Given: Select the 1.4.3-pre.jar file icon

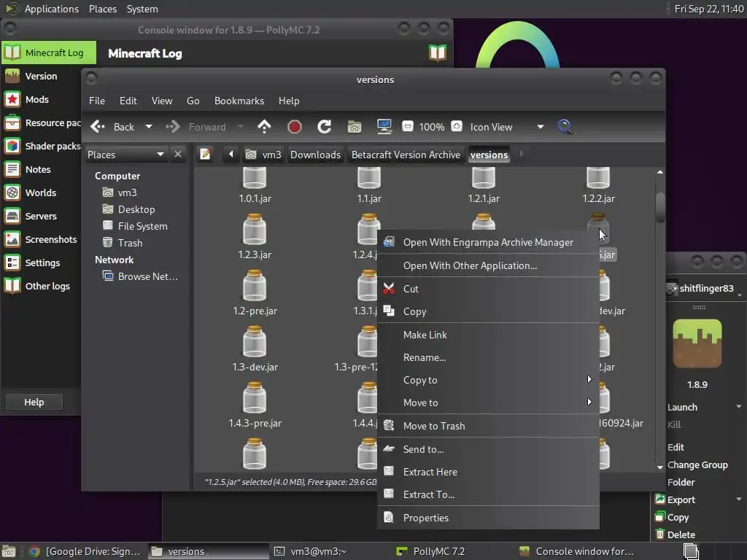Looking at the screenshot, I should pyautogui.click(x=255, y=397).
